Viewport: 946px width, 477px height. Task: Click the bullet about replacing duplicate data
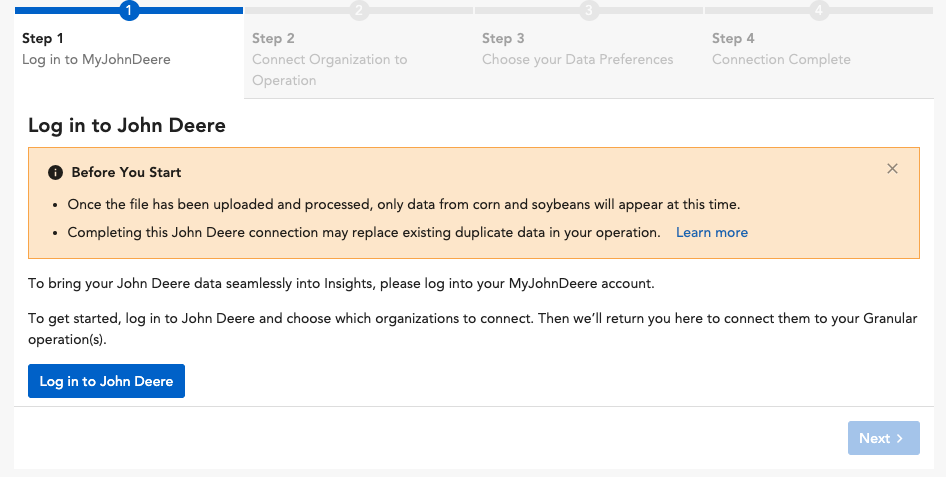(x=364, y=233)
